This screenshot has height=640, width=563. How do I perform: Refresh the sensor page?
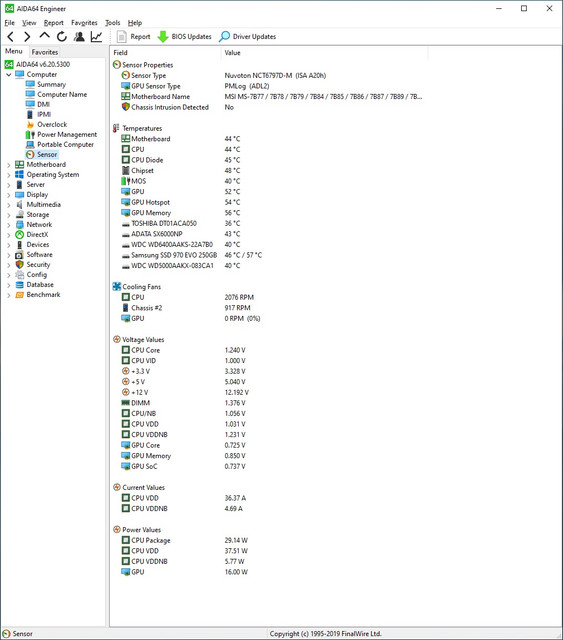click(62, 37)
